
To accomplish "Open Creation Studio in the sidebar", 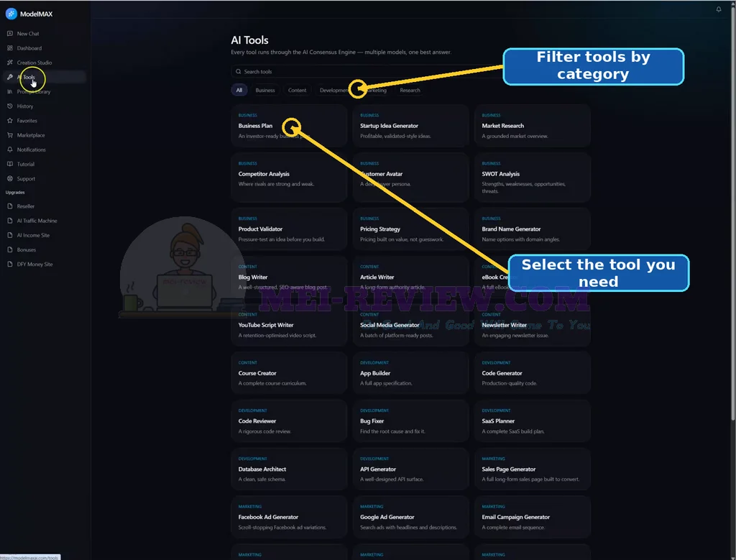I will pos(44,63).
